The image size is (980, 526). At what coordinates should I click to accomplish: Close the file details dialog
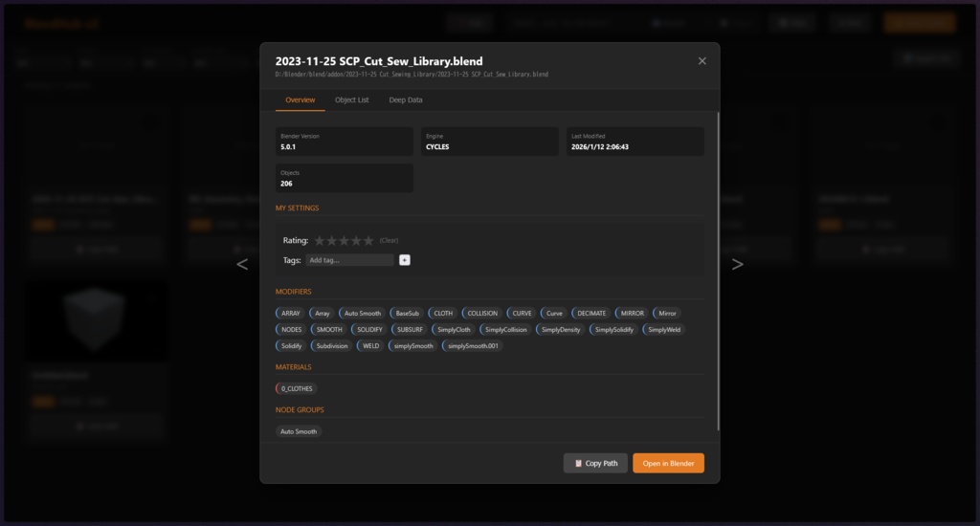702,60
